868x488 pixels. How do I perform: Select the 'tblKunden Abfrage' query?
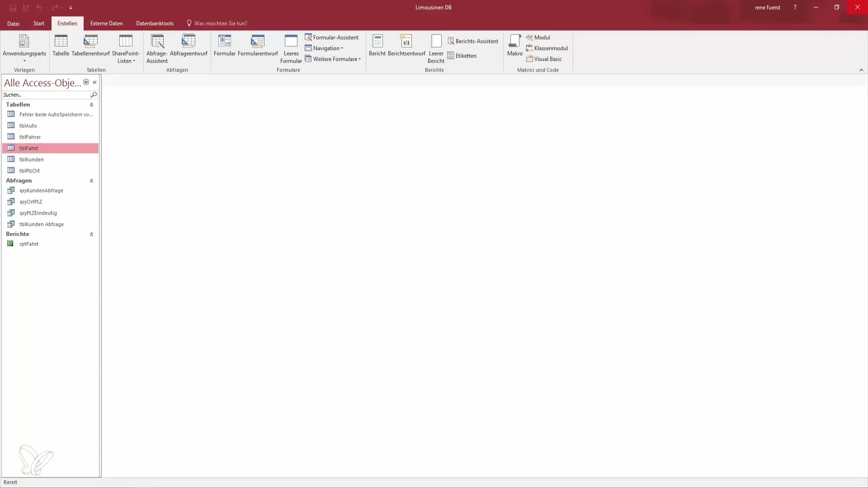50,225
